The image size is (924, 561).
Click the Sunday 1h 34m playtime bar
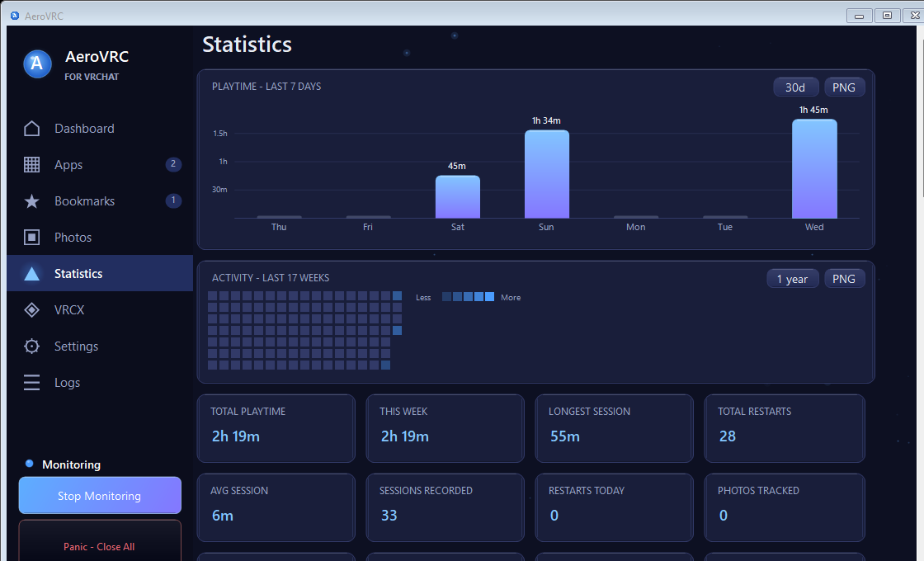point(547,174)
